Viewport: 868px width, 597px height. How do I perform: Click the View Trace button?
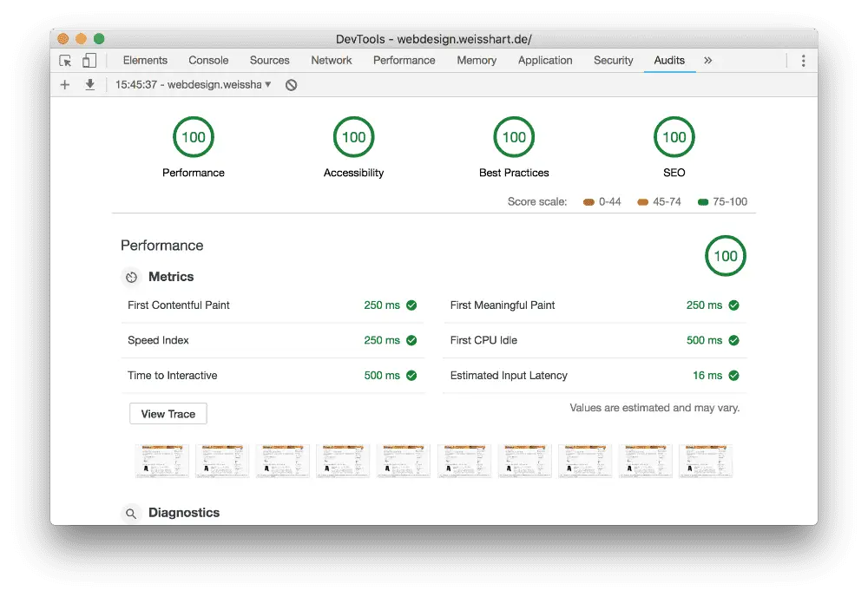[168, 414]
